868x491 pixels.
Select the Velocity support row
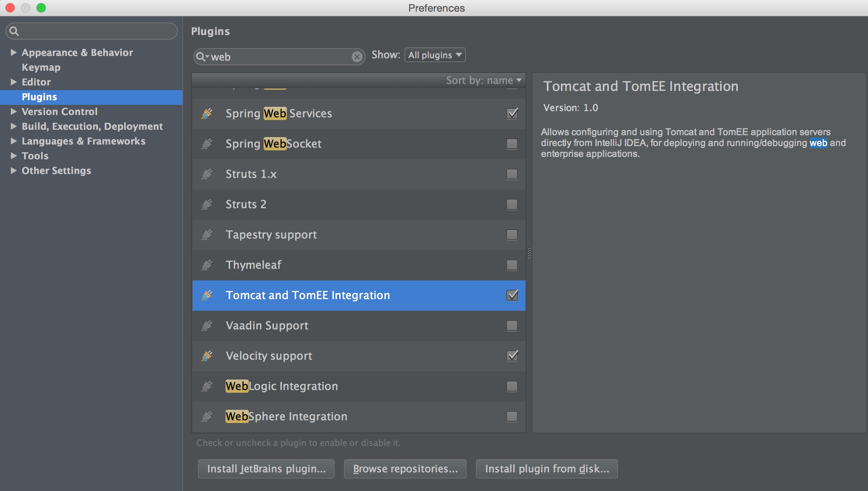click(x=359, y=356)
